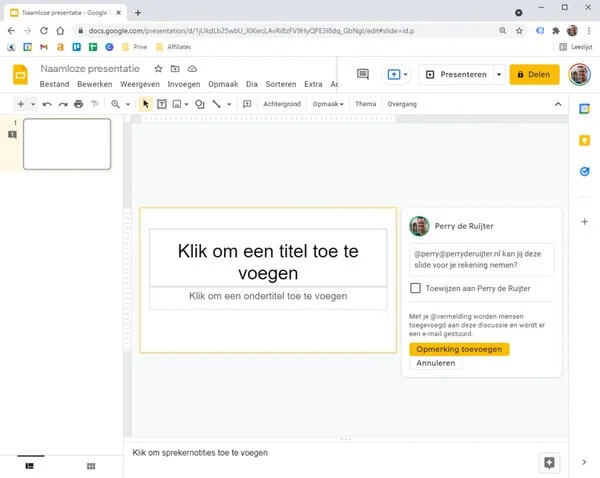Click the Thema button
Viewport: 600px width, 478px height.
(365, 104)
